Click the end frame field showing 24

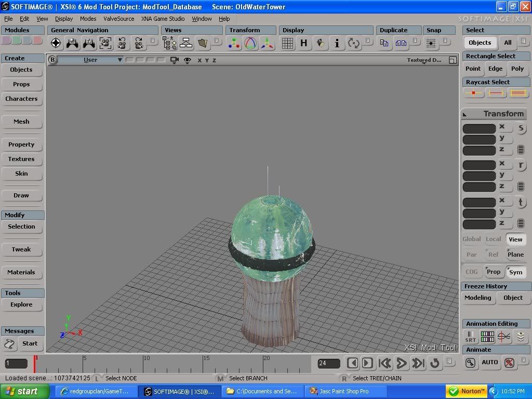tap(329, 363)
